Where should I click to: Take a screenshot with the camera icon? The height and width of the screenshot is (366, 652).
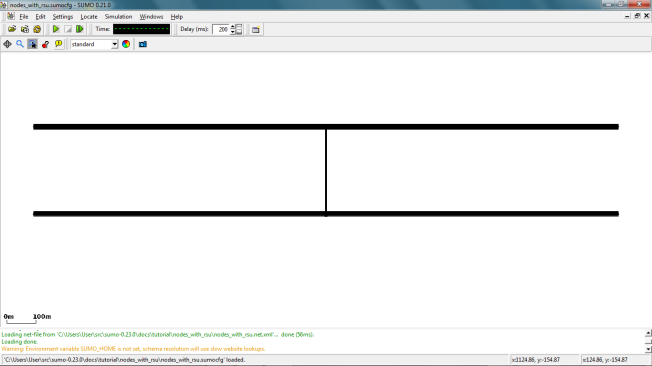(143, 44)
